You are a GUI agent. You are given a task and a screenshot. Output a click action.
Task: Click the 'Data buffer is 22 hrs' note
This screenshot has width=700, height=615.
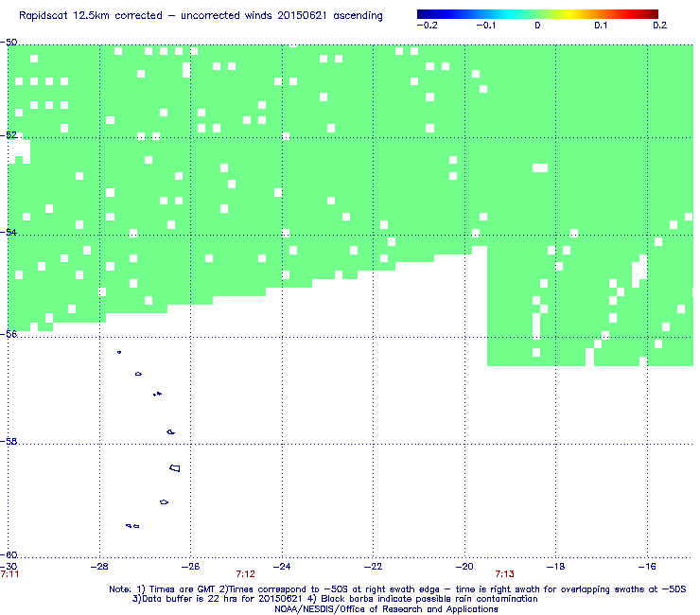tap(335, 599)
